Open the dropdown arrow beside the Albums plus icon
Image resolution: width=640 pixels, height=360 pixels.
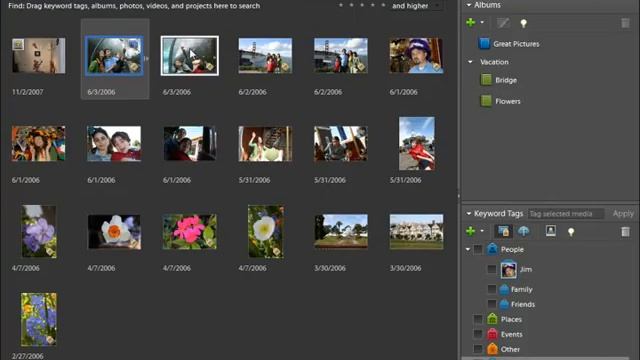pyautogui.click(x=482, y=22)
